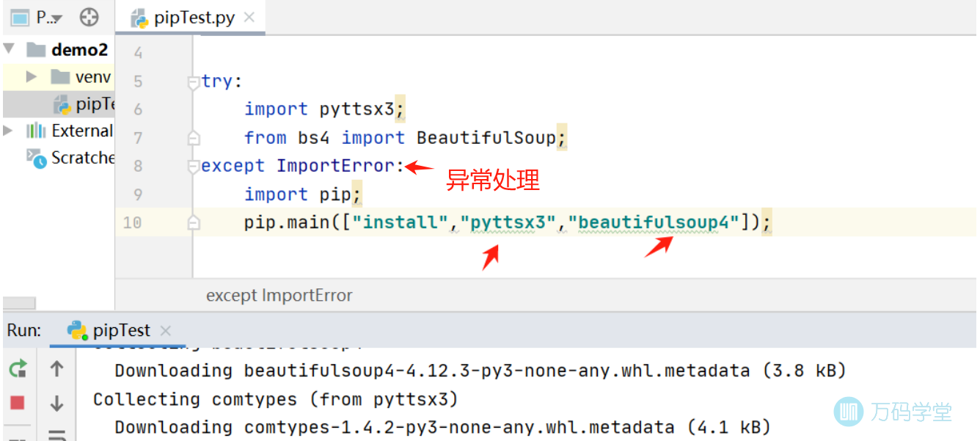
Task: Close the pipTest.py editor tab
Action: [249, 18]
